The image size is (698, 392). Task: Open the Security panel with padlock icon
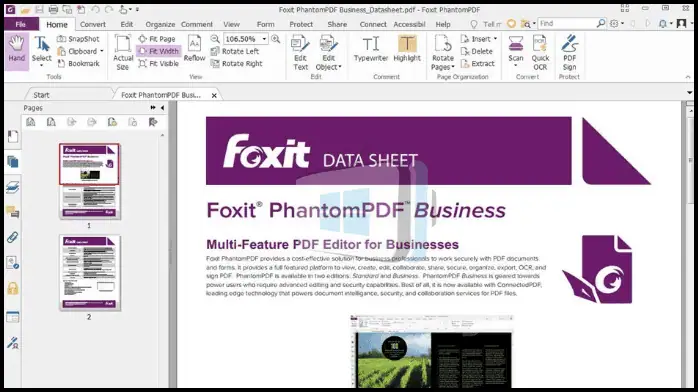click(x=12, y=288)
